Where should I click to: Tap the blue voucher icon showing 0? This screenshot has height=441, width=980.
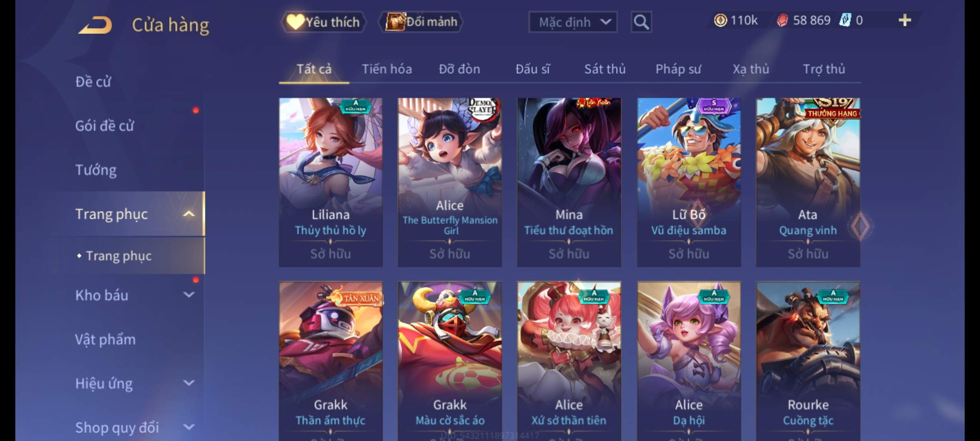coord(844,20)
